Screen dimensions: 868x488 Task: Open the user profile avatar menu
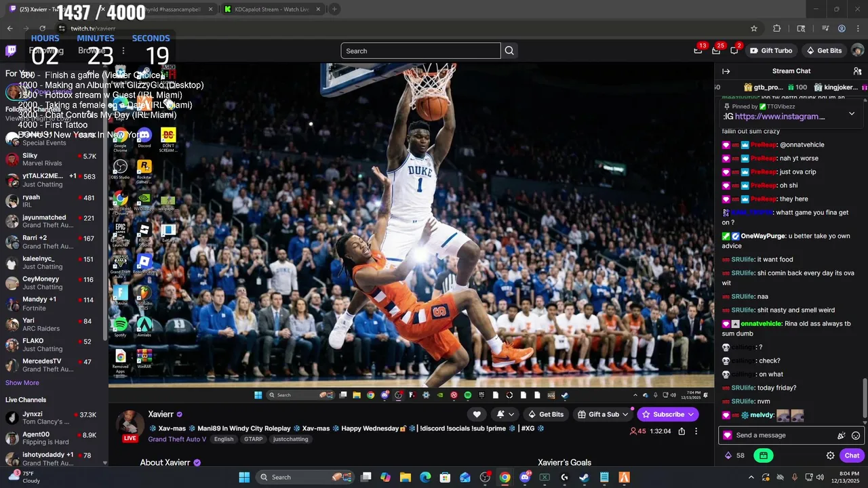[x=857, y=51]
